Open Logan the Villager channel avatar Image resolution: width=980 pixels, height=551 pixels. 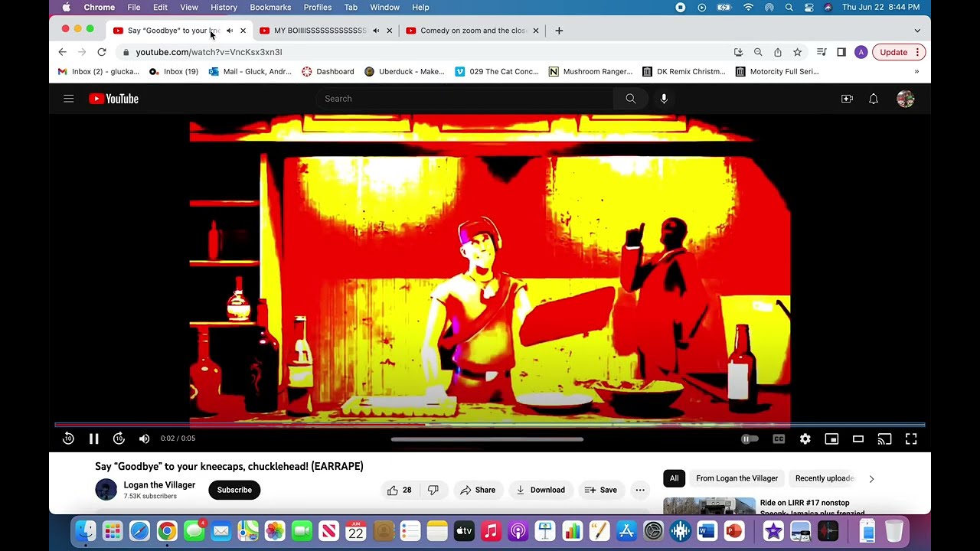pos(106,490)
